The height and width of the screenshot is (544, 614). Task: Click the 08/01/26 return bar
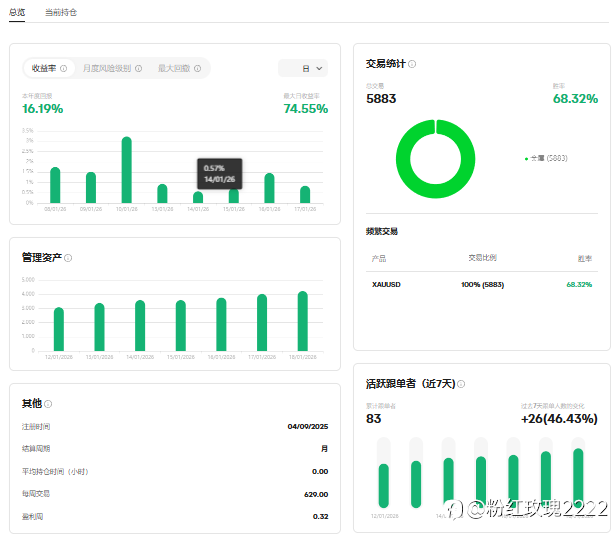click(x=55, y=185)
